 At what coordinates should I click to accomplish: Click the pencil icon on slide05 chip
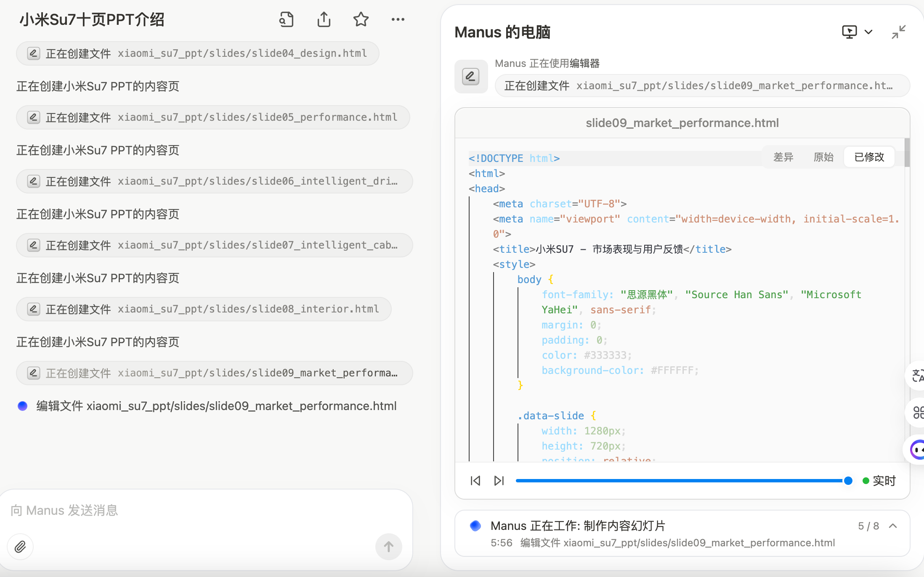point(33,117)
